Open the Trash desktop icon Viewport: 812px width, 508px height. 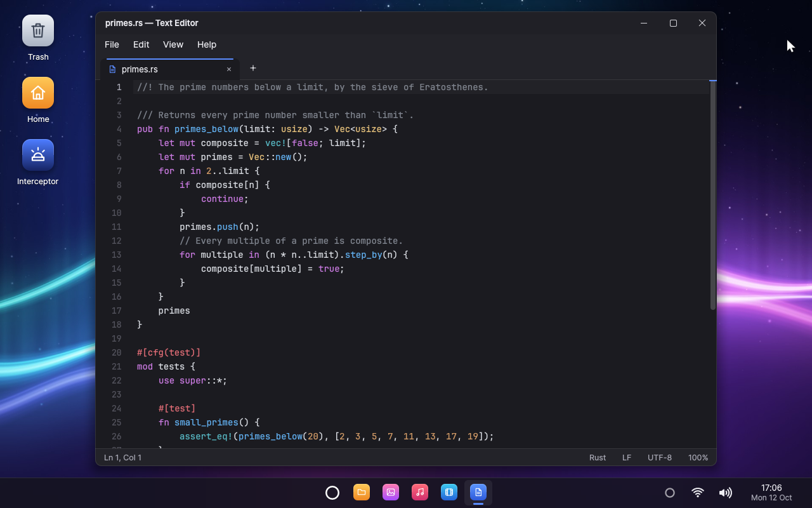pyautogui.click(x=38, y=38)
